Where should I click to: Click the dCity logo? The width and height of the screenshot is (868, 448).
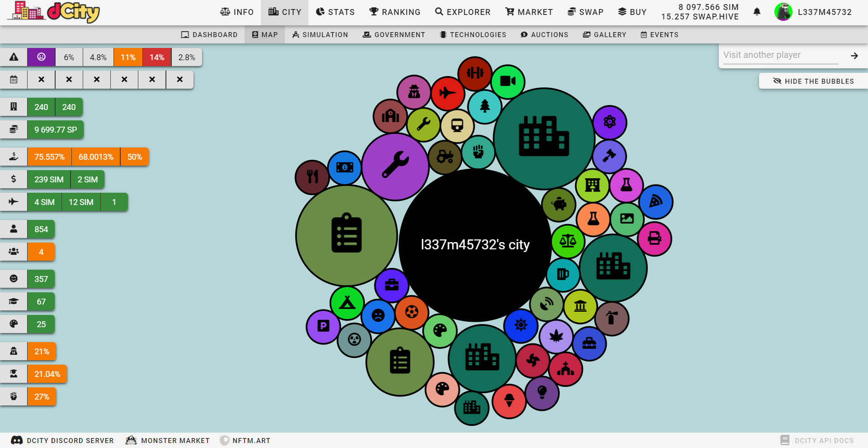[x=53, y=12]
